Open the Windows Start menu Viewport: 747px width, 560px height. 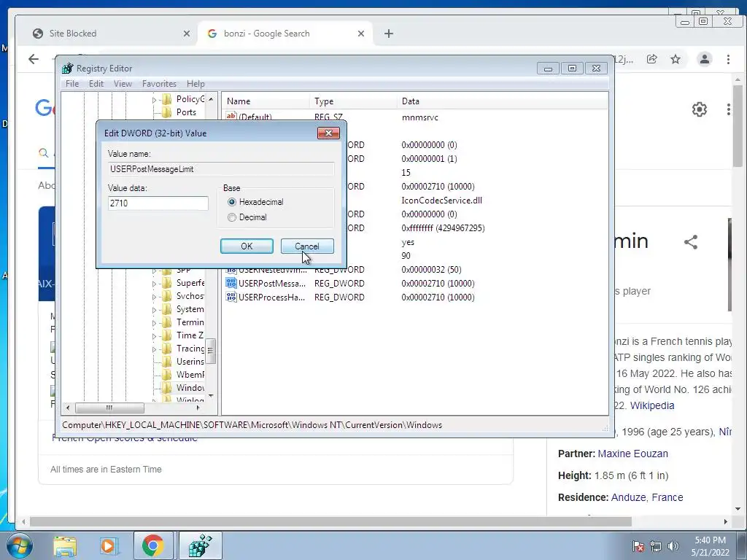click(18, 545)
